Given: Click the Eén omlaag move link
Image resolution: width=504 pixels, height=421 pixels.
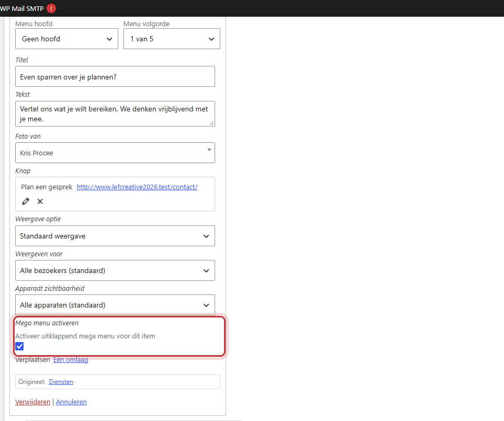Looking at the screenshot, I should 71,360.
